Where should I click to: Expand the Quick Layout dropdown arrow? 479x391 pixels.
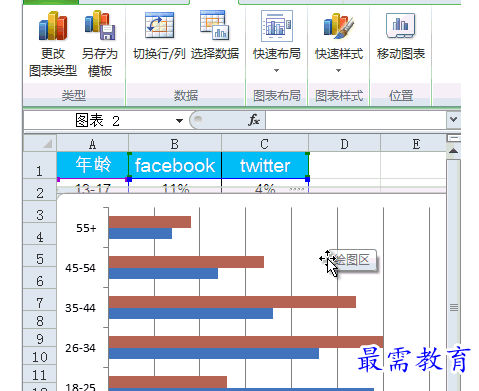pos(276,70)
